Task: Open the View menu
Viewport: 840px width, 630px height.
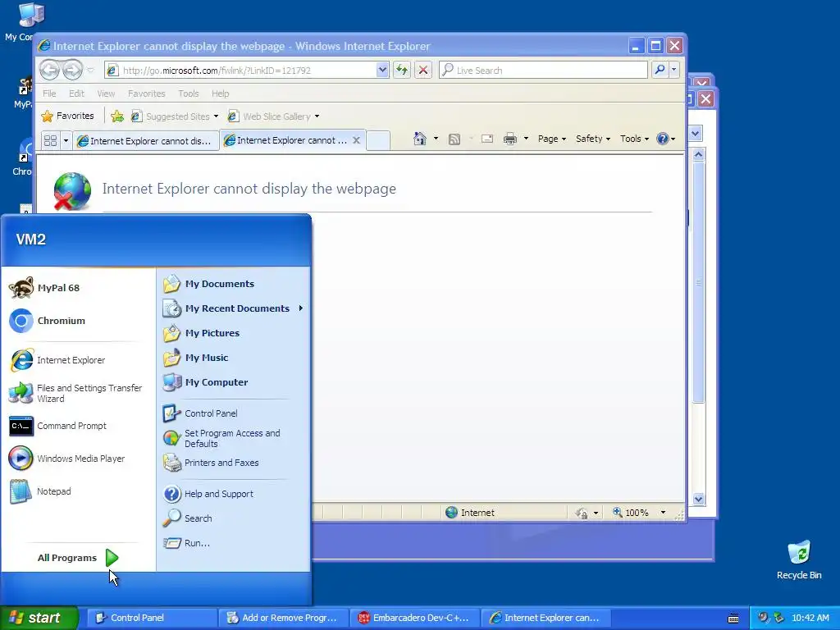Action: 106,94
